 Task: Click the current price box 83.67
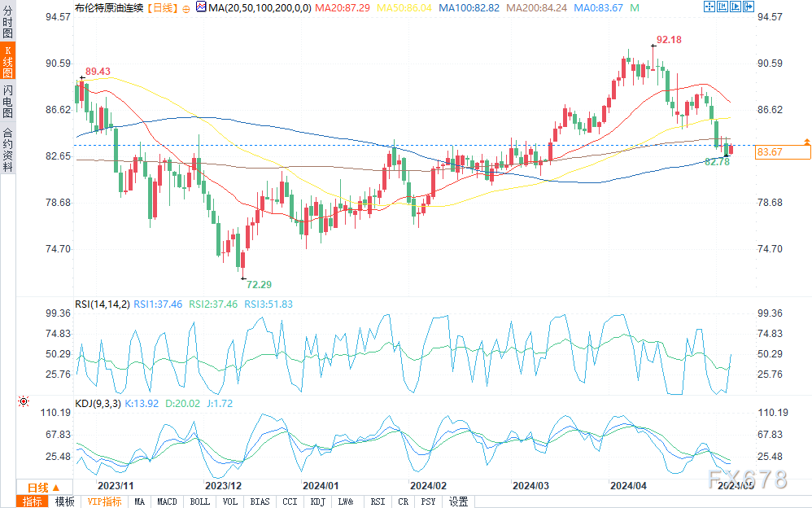coord(783,152)
